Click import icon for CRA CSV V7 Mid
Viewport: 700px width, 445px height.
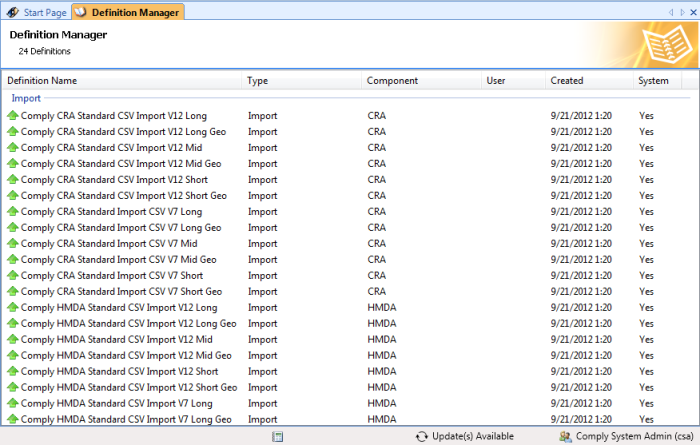13,244
